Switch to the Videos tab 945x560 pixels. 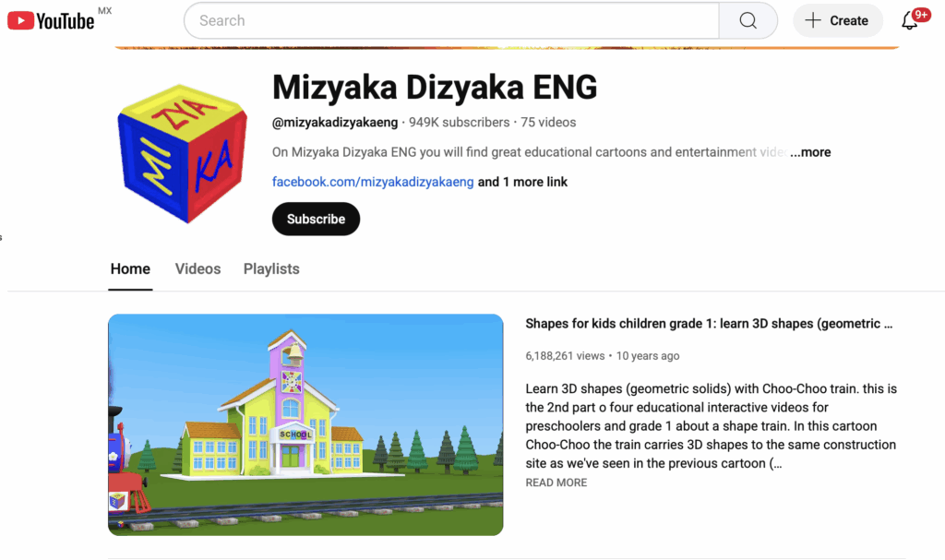pos(197,268)
